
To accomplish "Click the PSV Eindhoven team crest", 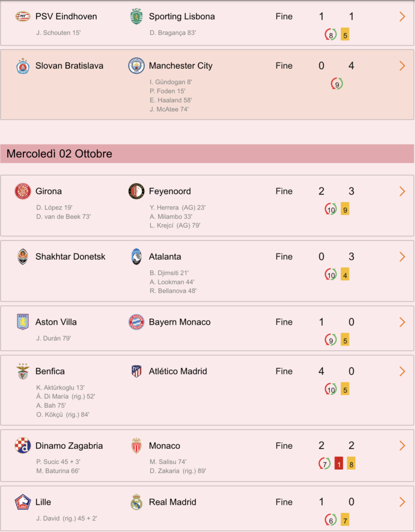I will click(x=23, y=16).
